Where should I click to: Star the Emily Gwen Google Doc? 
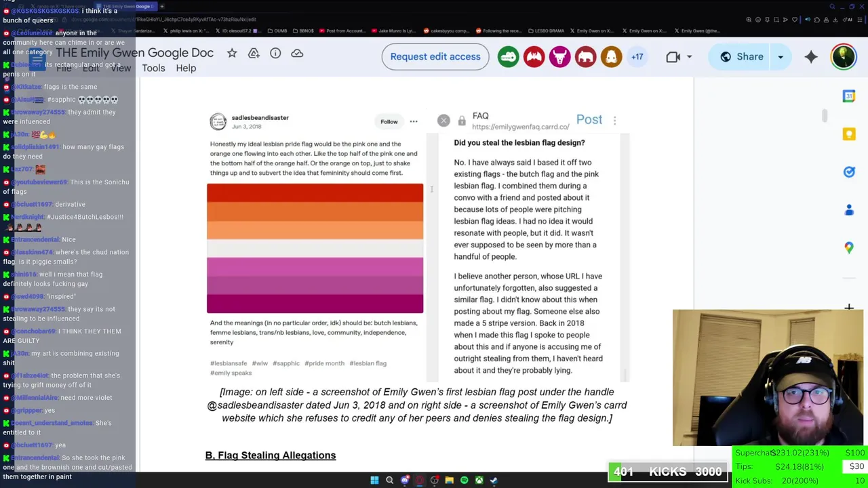(232, 53)
